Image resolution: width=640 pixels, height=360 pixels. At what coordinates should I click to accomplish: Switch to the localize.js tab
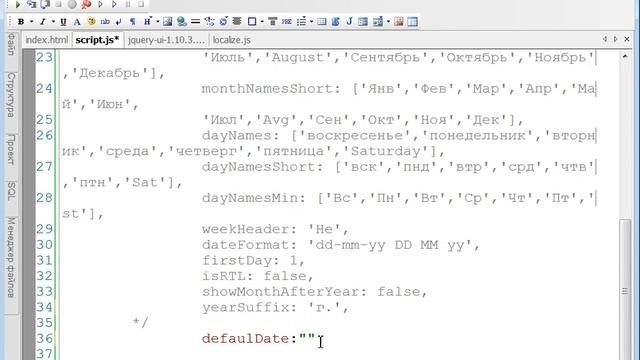click(x=231, y=40)
